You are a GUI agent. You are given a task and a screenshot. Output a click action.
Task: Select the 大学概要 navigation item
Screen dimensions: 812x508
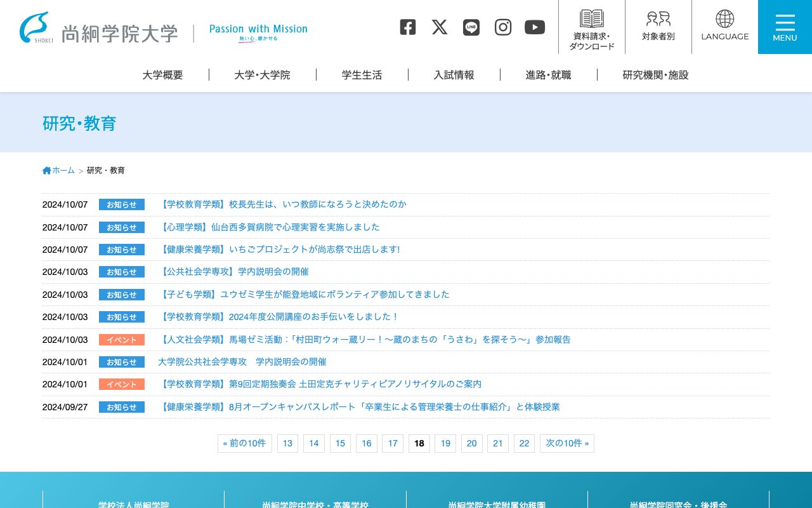162,75
